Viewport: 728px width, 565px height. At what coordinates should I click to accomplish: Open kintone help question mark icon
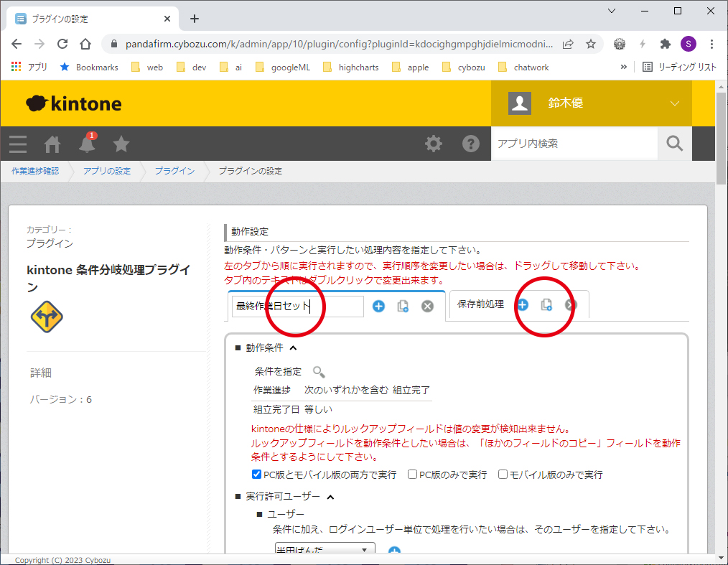(470, 144)
